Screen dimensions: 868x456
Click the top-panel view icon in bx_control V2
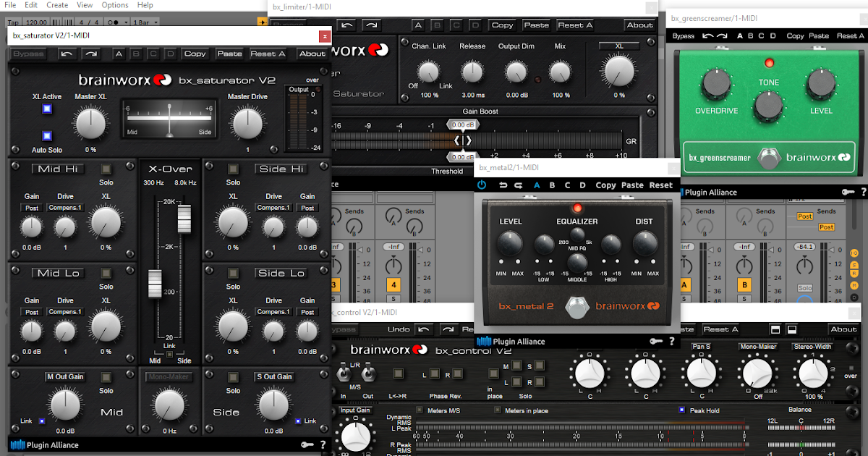775,329
